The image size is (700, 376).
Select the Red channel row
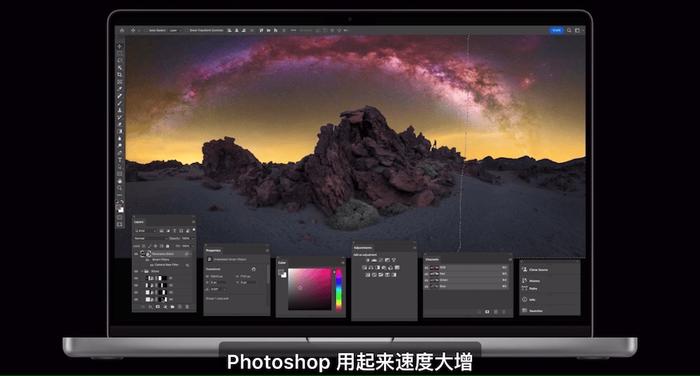(466, 274)
